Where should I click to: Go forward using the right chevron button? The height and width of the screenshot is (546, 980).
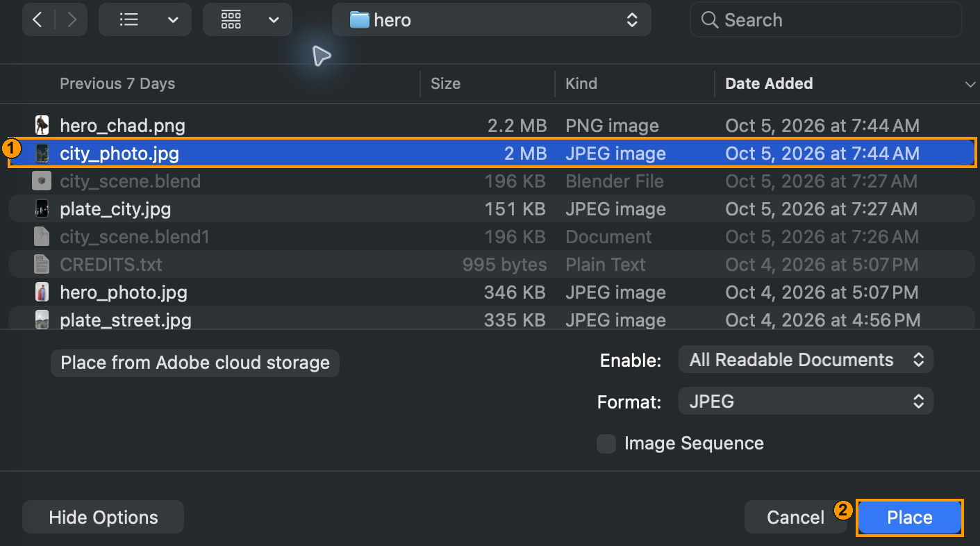tap(72, 20)
